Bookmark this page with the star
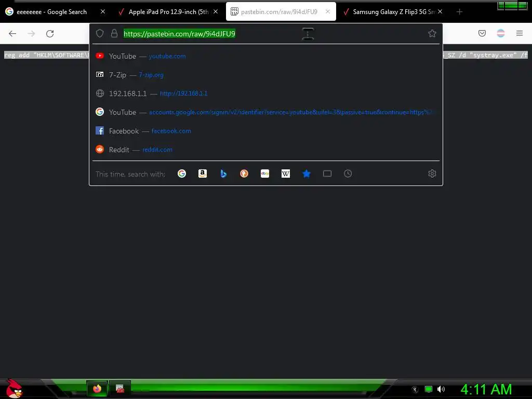Viewport: 532px width, 399px height. pos(432,33)
